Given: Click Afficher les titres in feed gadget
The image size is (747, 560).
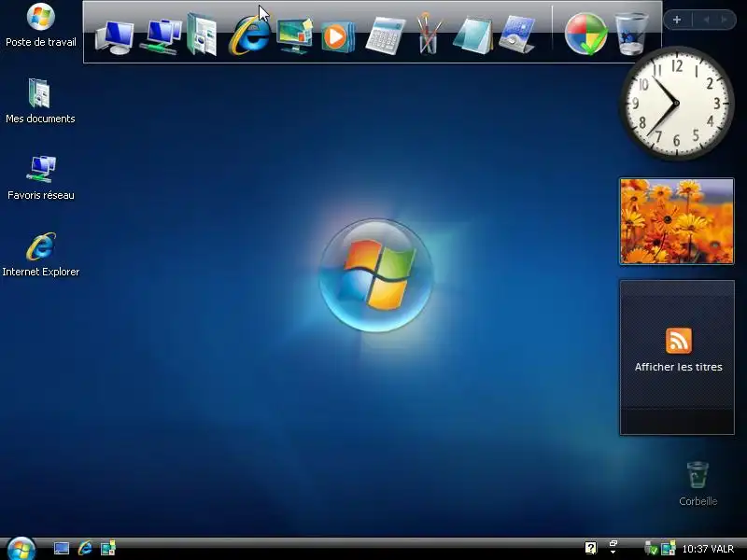Looking at the screenshot, I should coord(679,367).
